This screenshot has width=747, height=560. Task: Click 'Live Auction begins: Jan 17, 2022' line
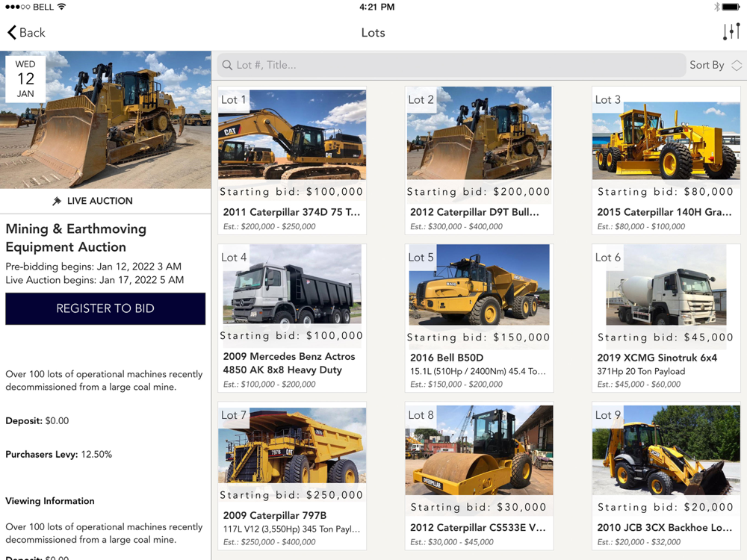pos(94,280)
